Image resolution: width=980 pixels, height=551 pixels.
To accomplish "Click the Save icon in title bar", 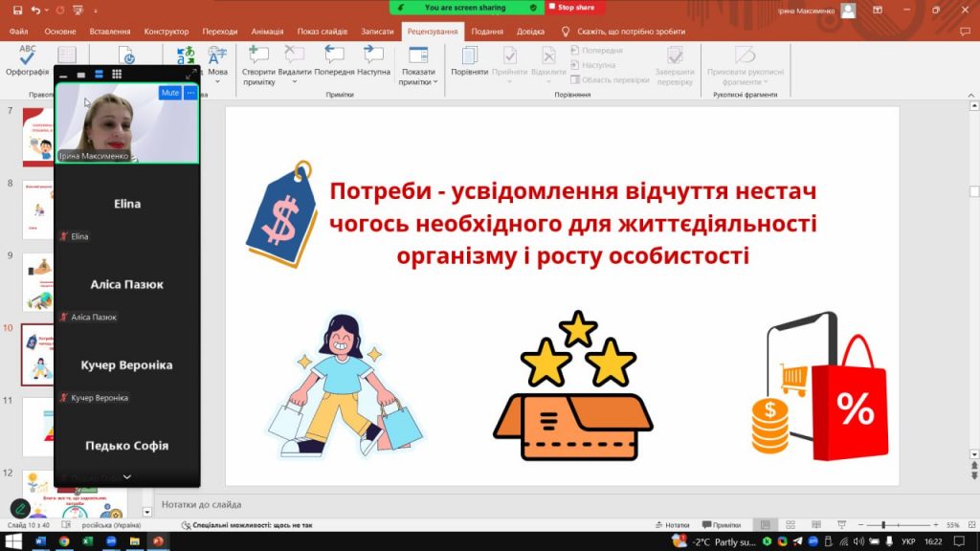I will pyautogui.click(x=17, y=10).
